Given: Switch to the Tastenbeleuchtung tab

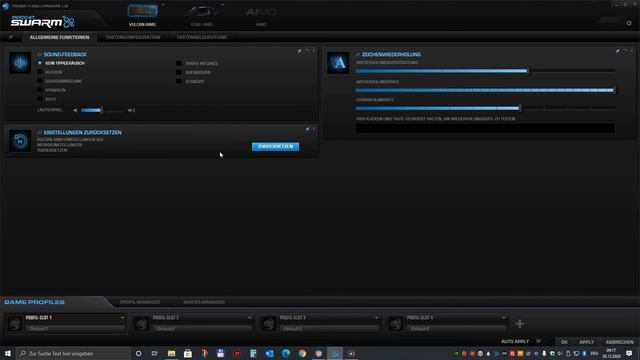Looking at the screenshot, I should [202, 37].
